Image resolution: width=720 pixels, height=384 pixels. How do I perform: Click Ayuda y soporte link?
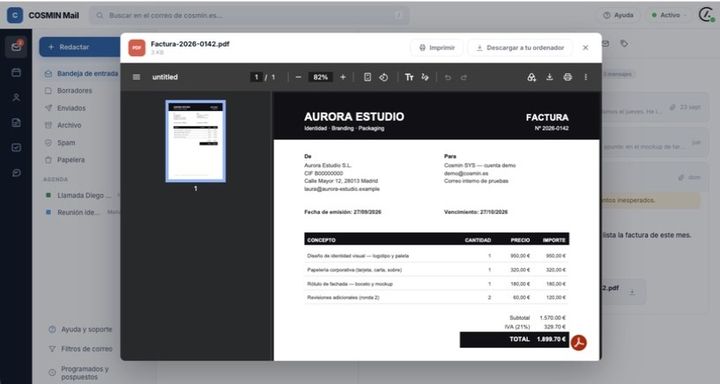81,329
